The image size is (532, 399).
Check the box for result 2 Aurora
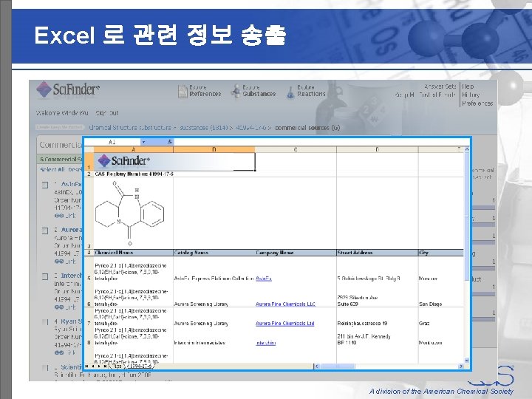coord(45,231)
